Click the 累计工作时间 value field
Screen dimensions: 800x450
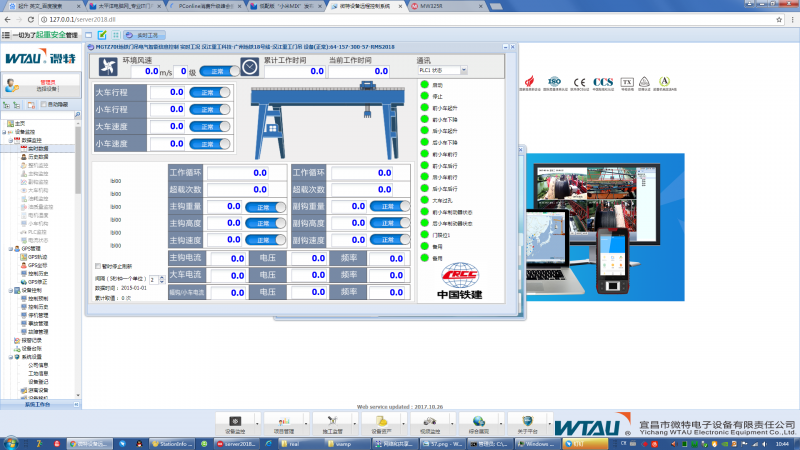293,72
